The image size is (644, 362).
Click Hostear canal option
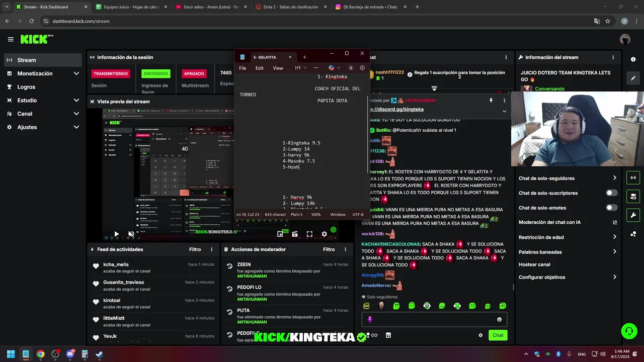click(534, 264)
